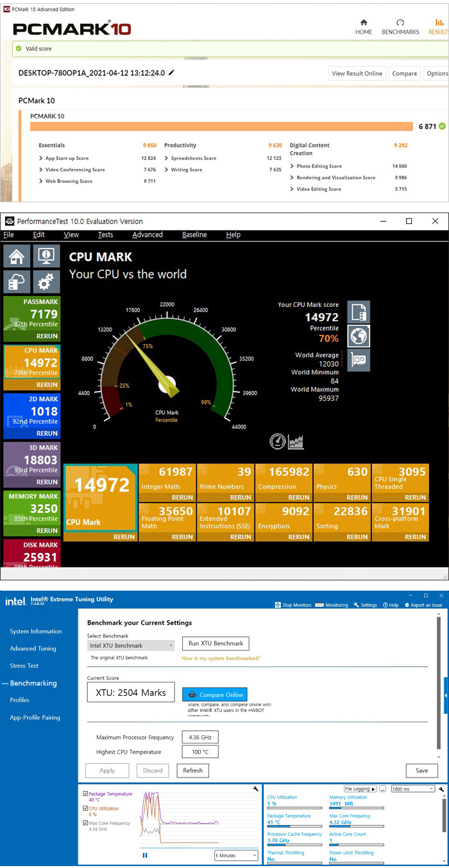Click the ellipsis button next to File Logging
Screen dimensions: 449x868
coord(382,788)
